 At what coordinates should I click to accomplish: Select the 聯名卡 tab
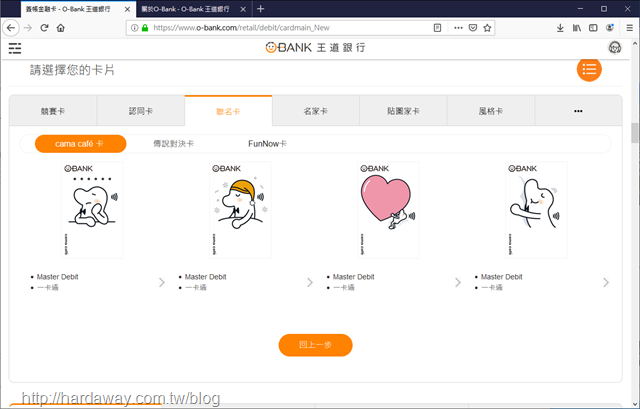point(228,111)
